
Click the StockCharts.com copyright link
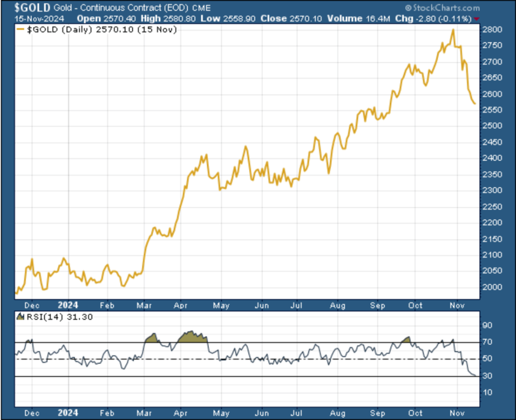coord(442,8)
